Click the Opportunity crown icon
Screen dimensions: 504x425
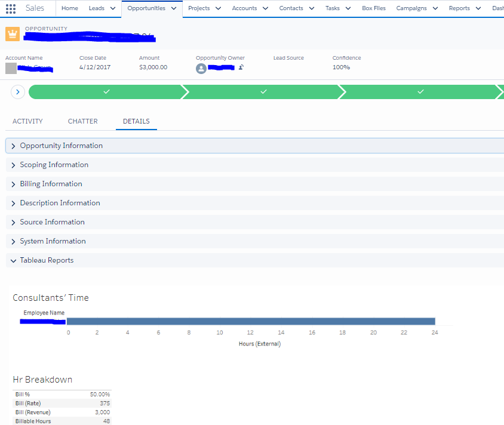point(11,34)
